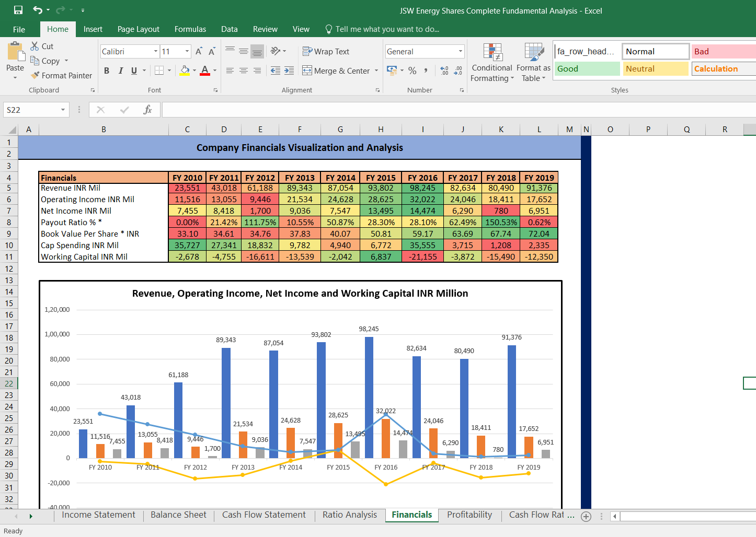756x537 pixels.
Task: Apply the fill color bucket
Action: click(185, 71)
